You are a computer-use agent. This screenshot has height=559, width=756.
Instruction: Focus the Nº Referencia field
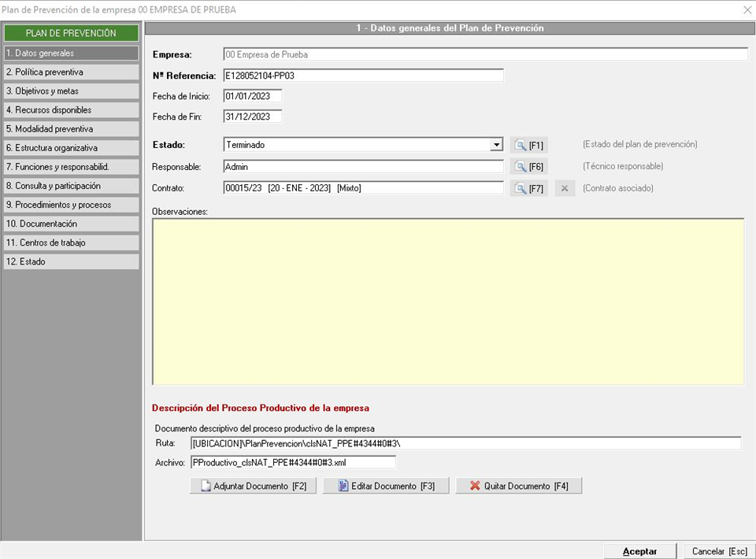pos(363,76)
